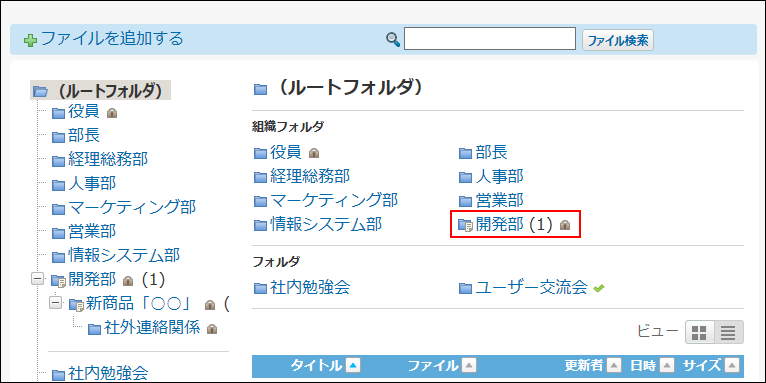Switch to list view icon
766x383 pixels.
[x=729, y=333]
